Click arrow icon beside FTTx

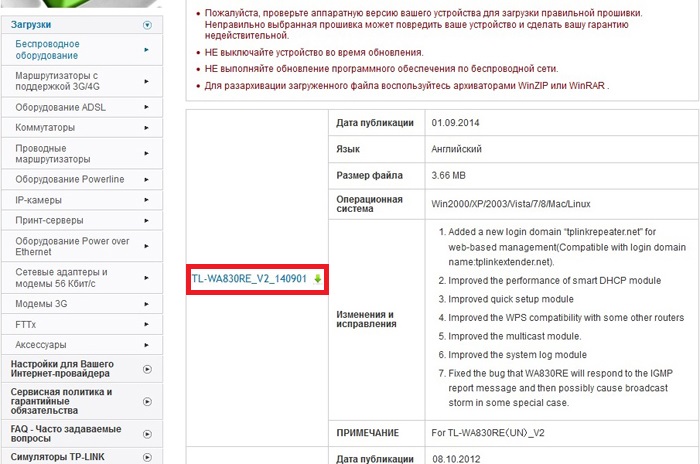146,325
